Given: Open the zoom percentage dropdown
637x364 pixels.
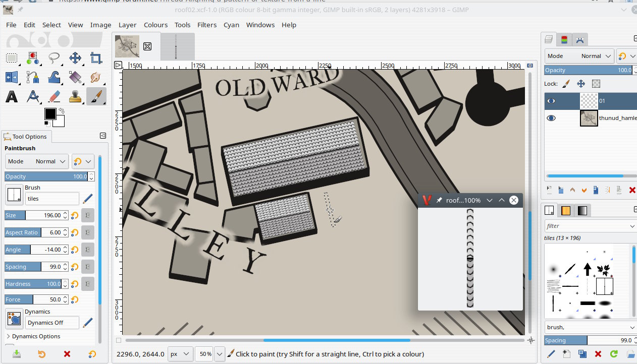Looking at the screenshot, I should [x=219, y=354].
